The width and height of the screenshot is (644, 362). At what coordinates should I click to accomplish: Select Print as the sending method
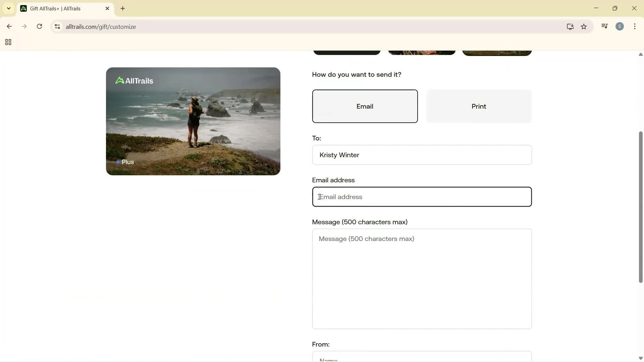[479, 106]
